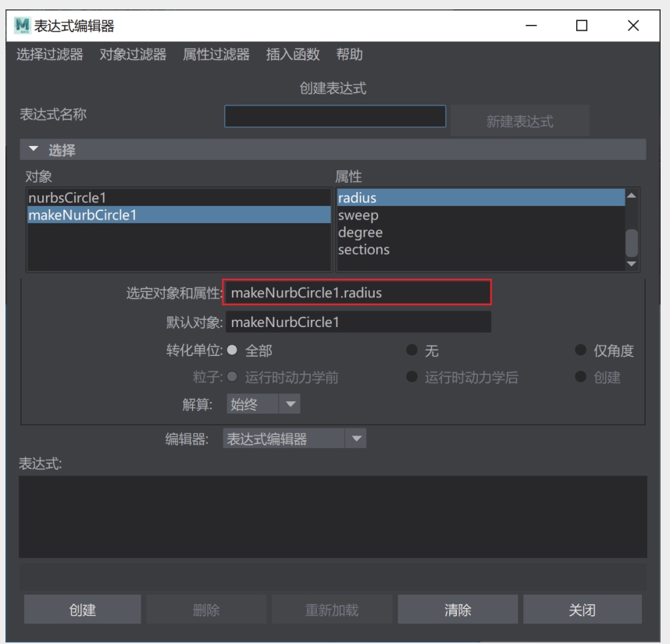Click the attribute list scroll up arrow

coord(632,196)
